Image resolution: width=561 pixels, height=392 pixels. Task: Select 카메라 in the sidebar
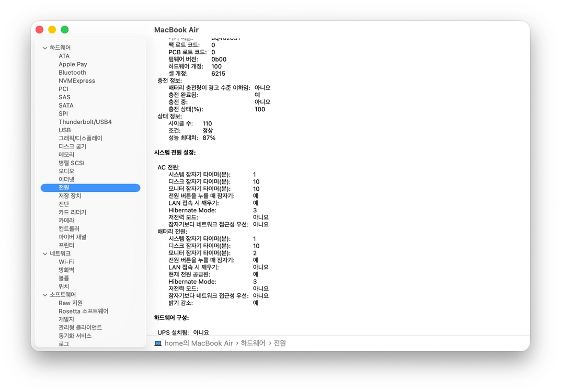point(66,221)
